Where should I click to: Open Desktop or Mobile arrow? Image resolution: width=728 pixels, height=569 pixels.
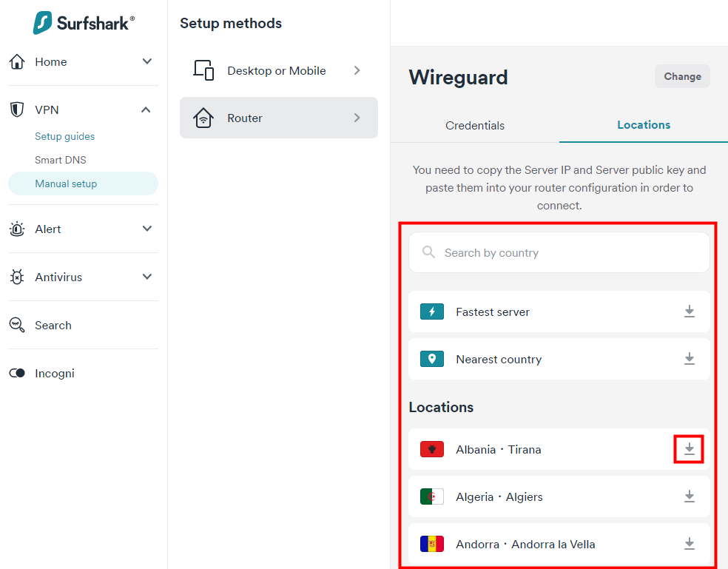[357, 70]
